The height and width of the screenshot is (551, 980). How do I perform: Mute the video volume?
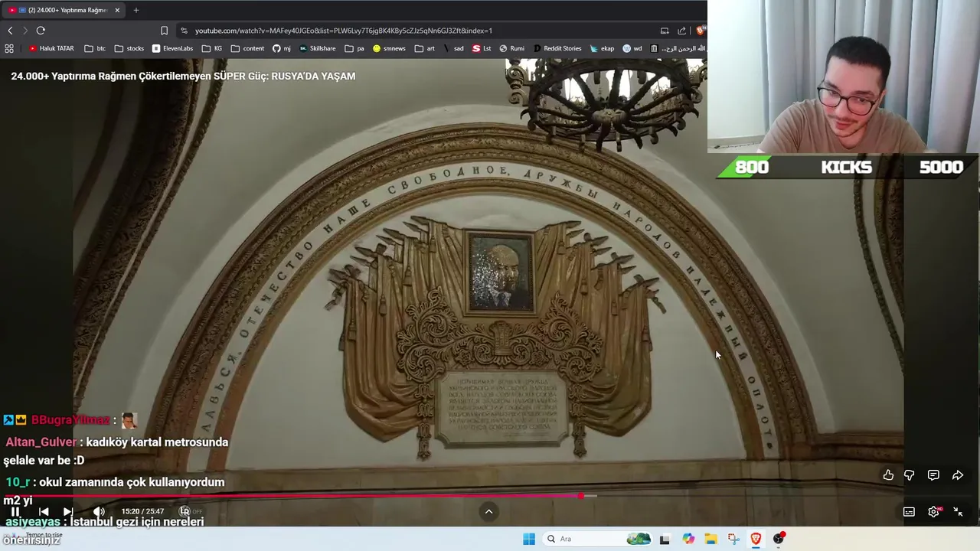tap(99, 511)
